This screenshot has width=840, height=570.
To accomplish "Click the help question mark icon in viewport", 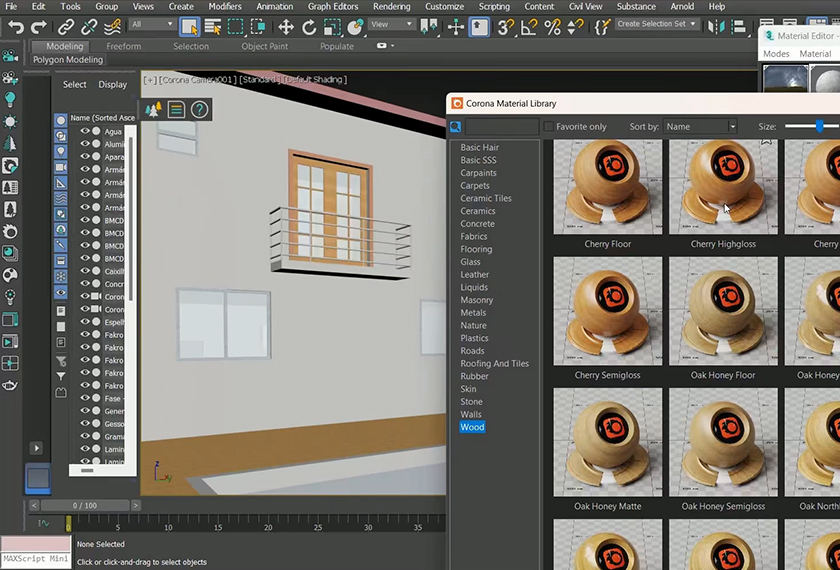I will pos(199,110).
